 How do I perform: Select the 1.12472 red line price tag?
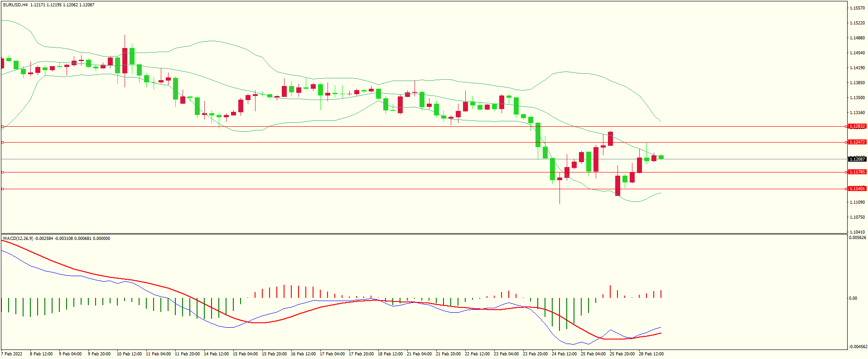coord(857,142)
